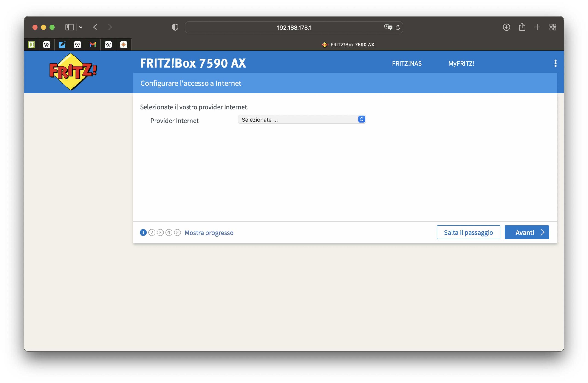
Task: Open the Provider Internet dropdown
Action: tap(301, 120)
